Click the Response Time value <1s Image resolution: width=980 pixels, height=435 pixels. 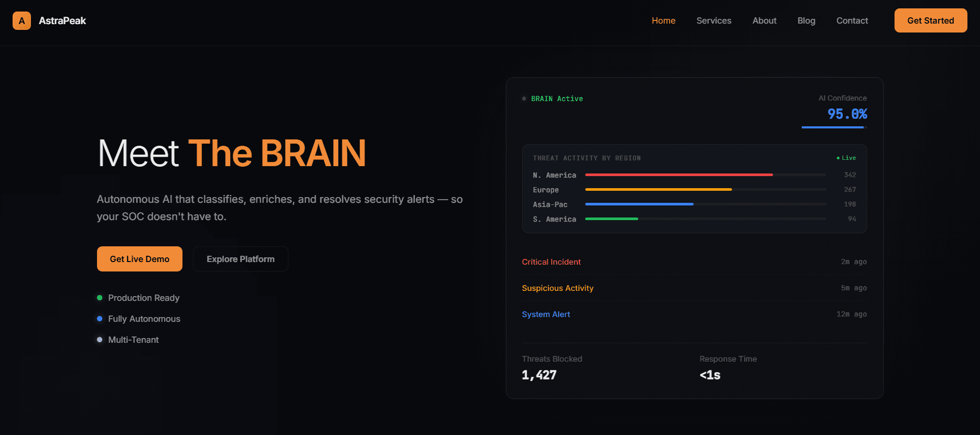coord(710,375)
